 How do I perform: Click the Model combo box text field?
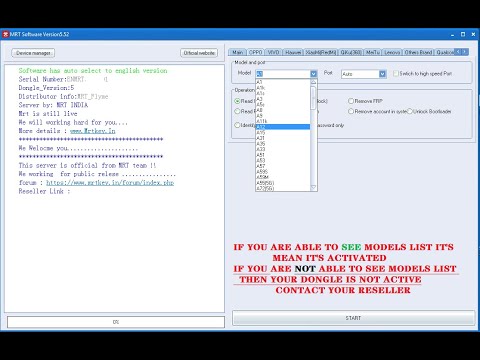(x=283, y=74)
